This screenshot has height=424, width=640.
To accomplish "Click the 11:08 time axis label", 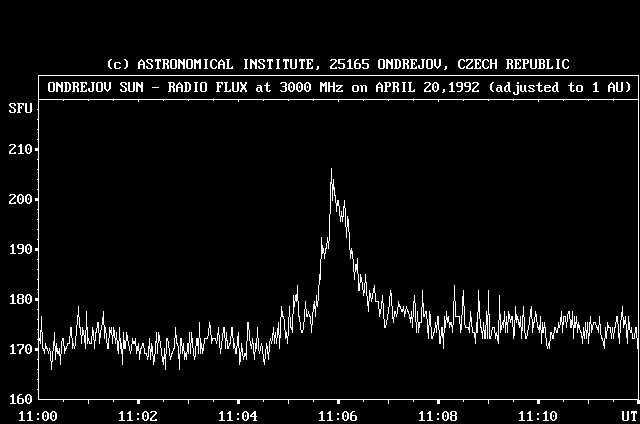I will click(438, 415).
